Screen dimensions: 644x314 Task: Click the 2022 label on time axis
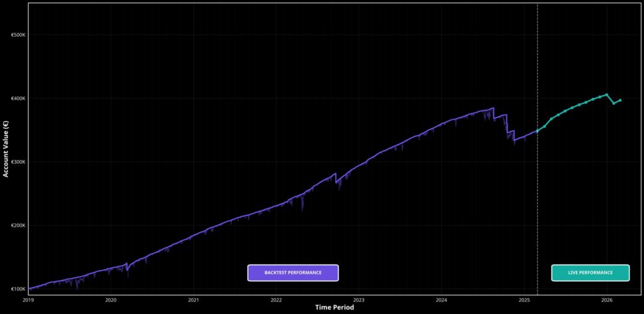click(276, 300)
